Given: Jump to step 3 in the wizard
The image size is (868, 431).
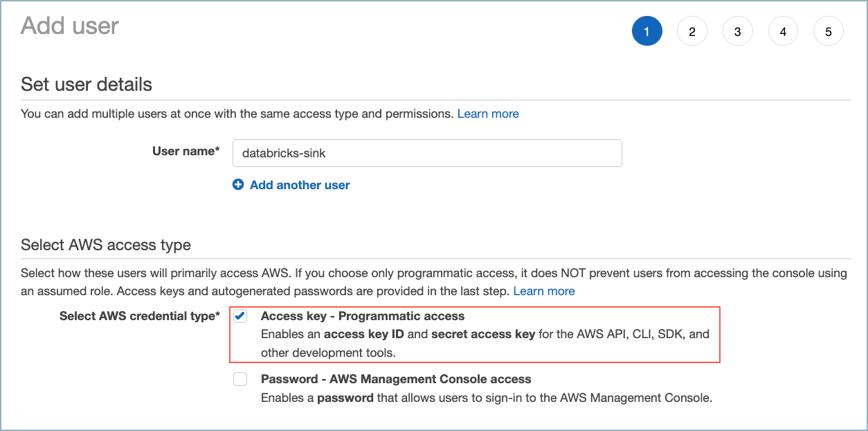Looking at the screenshot, I should (x=738, y=32).
